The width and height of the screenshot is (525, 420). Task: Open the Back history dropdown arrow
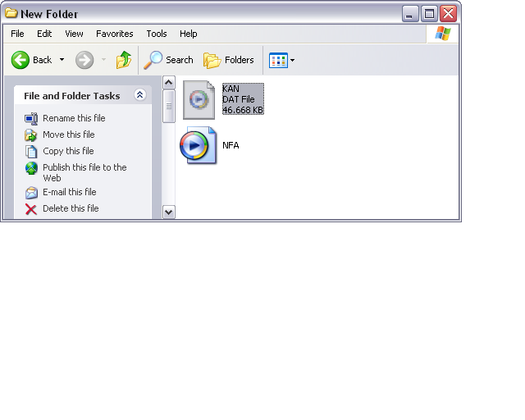point(62,60)
